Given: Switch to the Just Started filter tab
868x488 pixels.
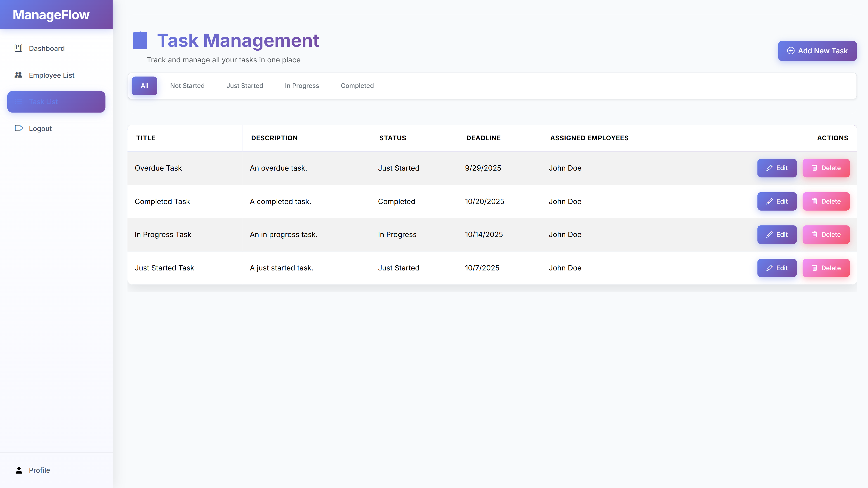Looking at the screenshot, I should pos(245,86).
